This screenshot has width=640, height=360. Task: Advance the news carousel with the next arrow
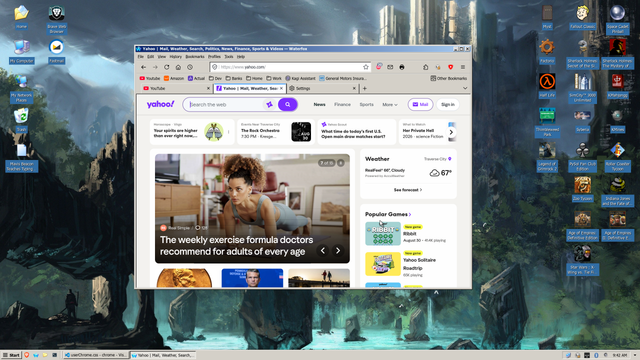click(338, 251)
